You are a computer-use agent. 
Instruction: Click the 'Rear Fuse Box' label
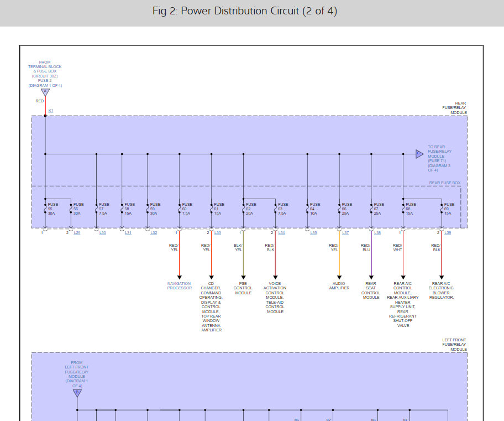(x=445, y=183)
